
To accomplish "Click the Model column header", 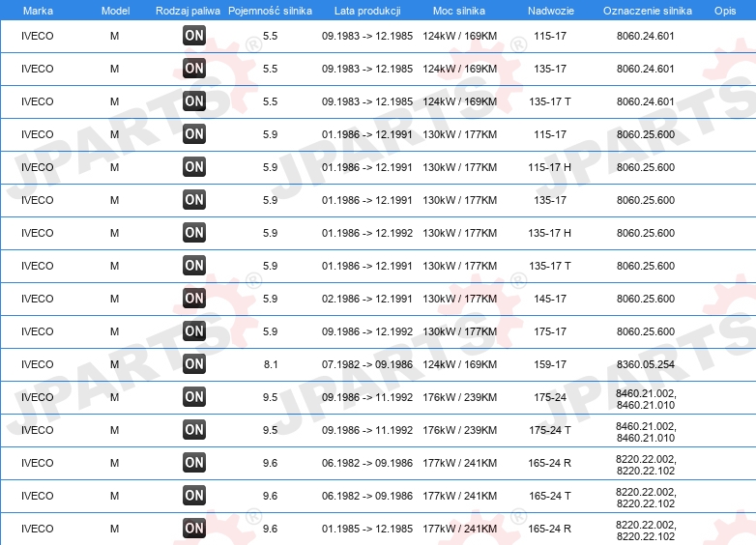I will coord(115,11).
